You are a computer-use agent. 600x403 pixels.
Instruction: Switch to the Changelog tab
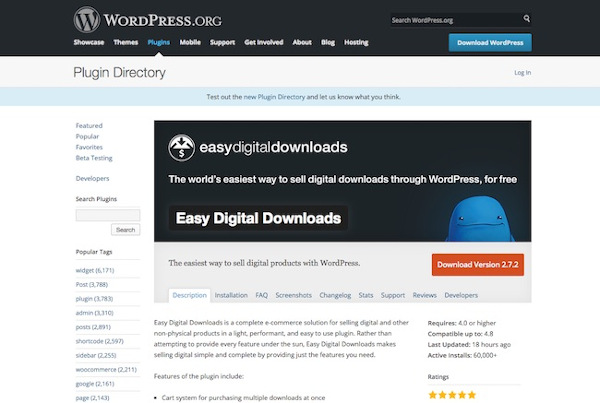[x=335, y=295]
